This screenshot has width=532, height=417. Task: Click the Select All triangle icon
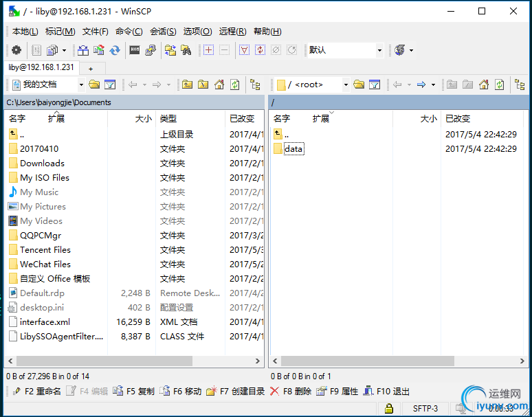244,50
